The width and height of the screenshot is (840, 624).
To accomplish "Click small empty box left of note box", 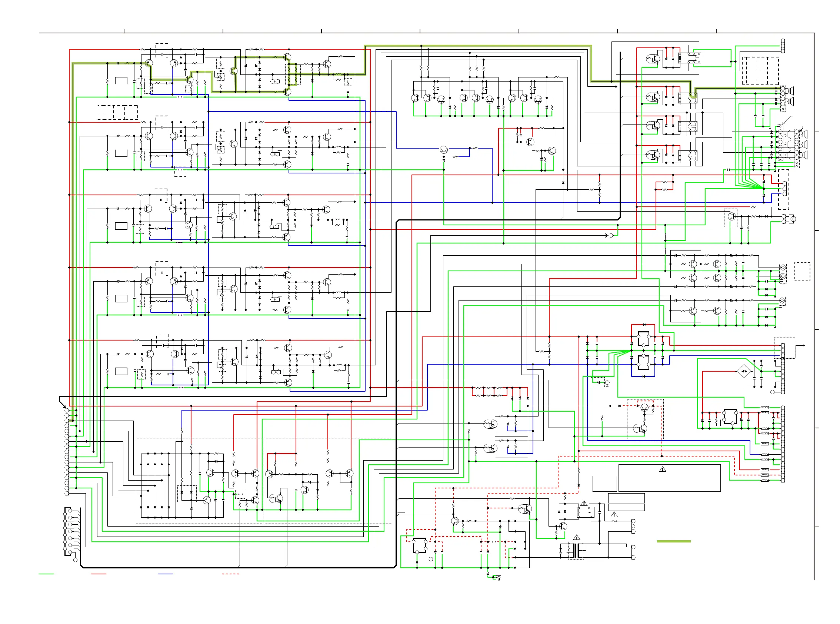I will point(604,484).
